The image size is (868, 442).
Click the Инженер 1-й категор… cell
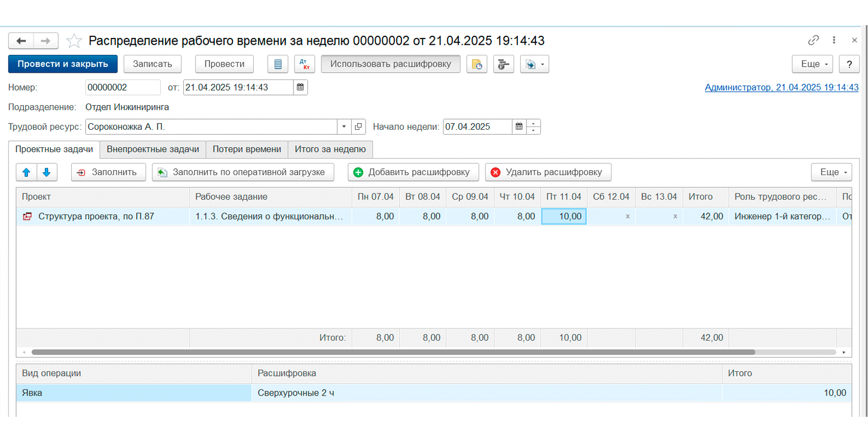pos(782,217)
